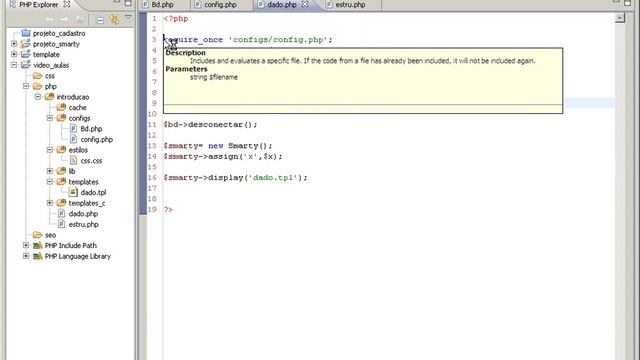Select the projeto_cadastro project icon
This screenshot has height=360, width=640.
click(x=26, y=33)
